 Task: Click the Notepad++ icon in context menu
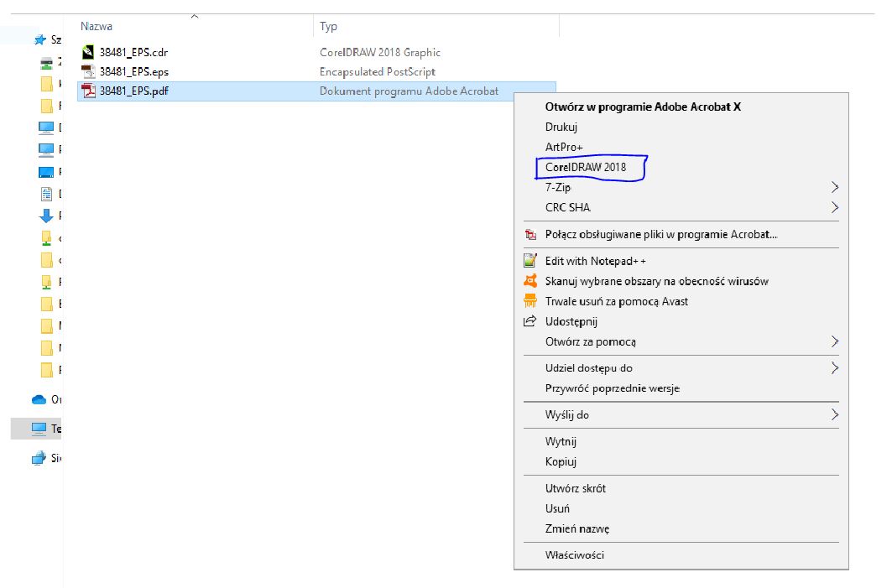pos(530,261)
